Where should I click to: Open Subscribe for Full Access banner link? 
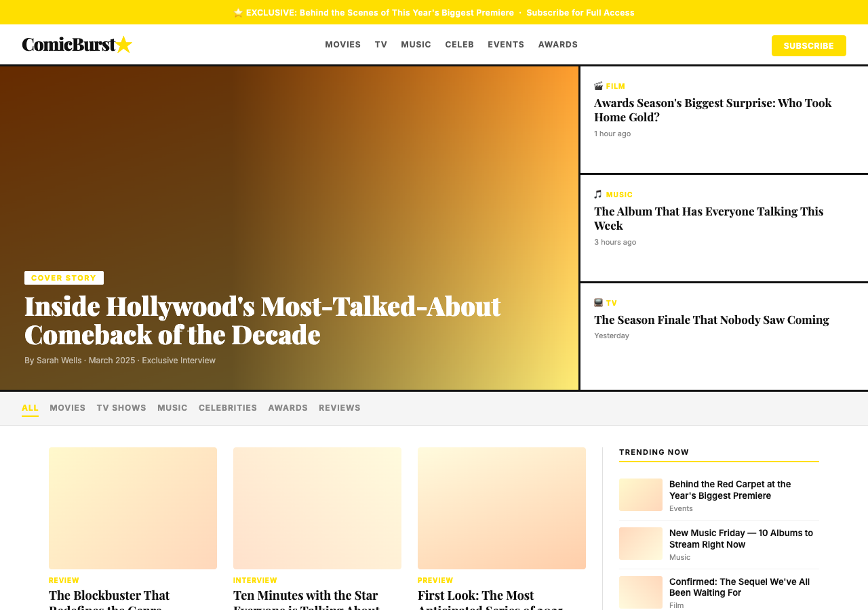[580, 12]
